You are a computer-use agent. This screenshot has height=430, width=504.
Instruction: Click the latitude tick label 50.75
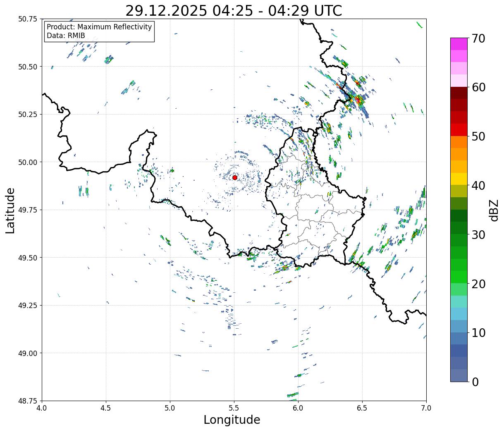tap(28, 19)
